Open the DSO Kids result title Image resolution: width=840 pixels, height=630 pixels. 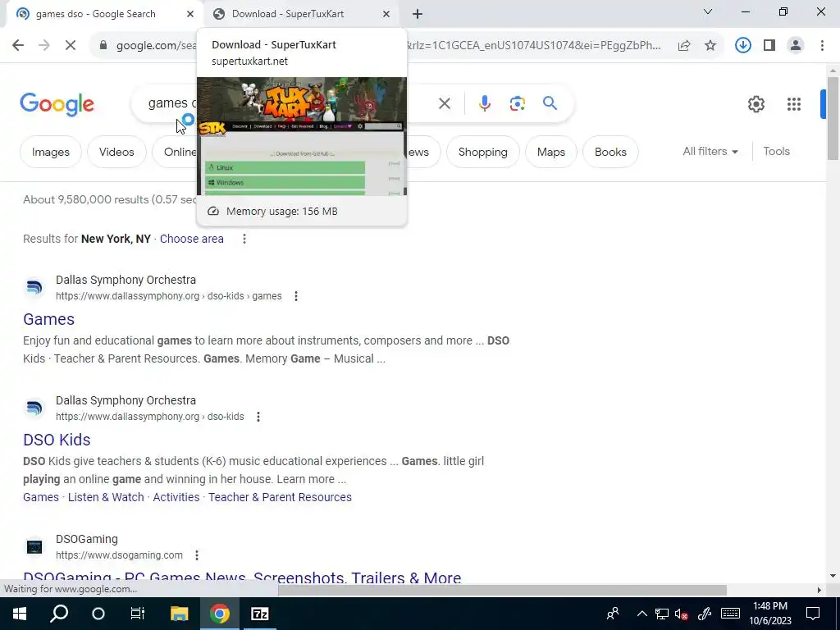[x=57, y=440]
